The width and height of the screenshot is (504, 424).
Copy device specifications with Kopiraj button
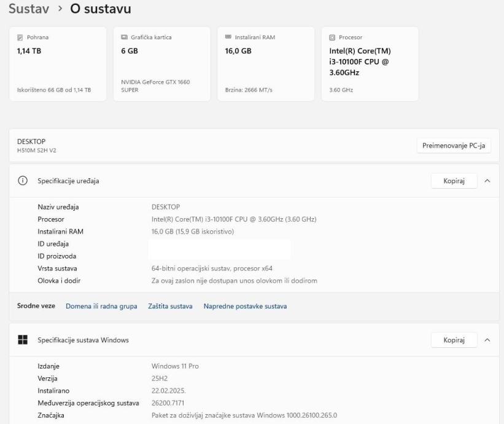click(454, 181)
